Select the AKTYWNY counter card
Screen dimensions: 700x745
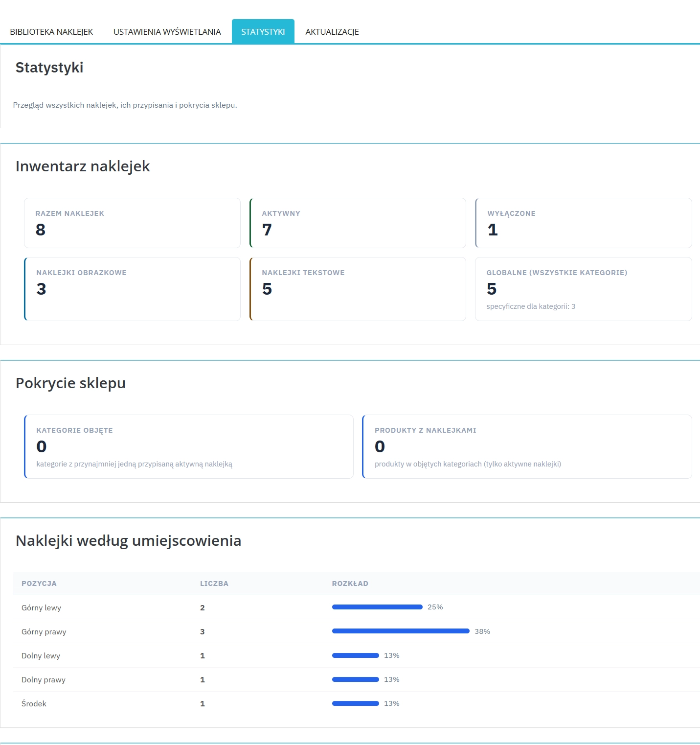tap(358, 223)
